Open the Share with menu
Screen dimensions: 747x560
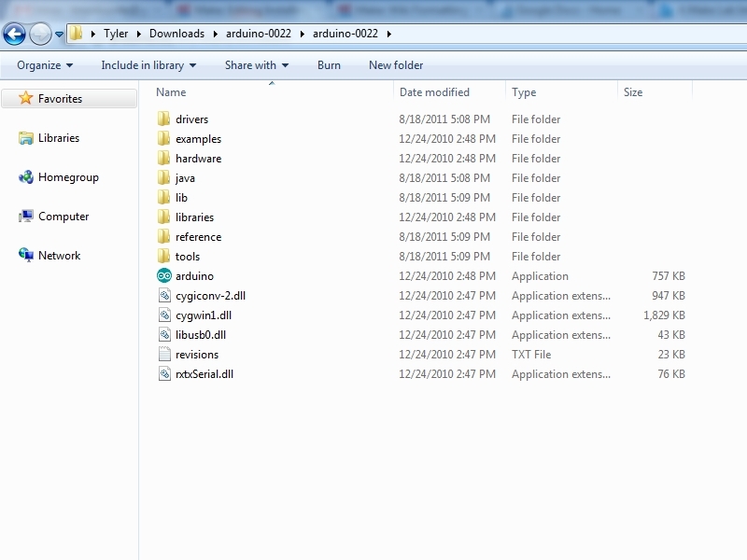(x=257, y=65)
